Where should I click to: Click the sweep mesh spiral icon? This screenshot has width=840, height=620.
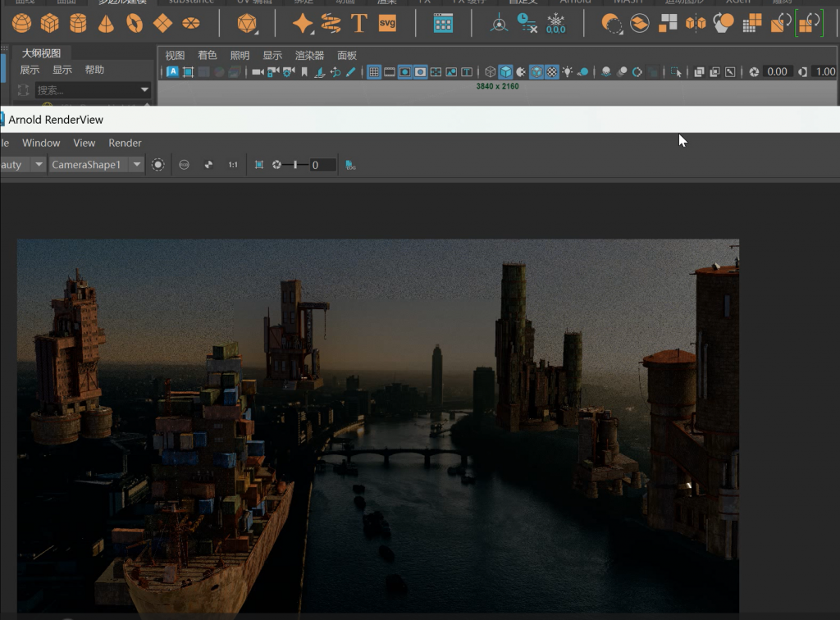coord(331,24)
